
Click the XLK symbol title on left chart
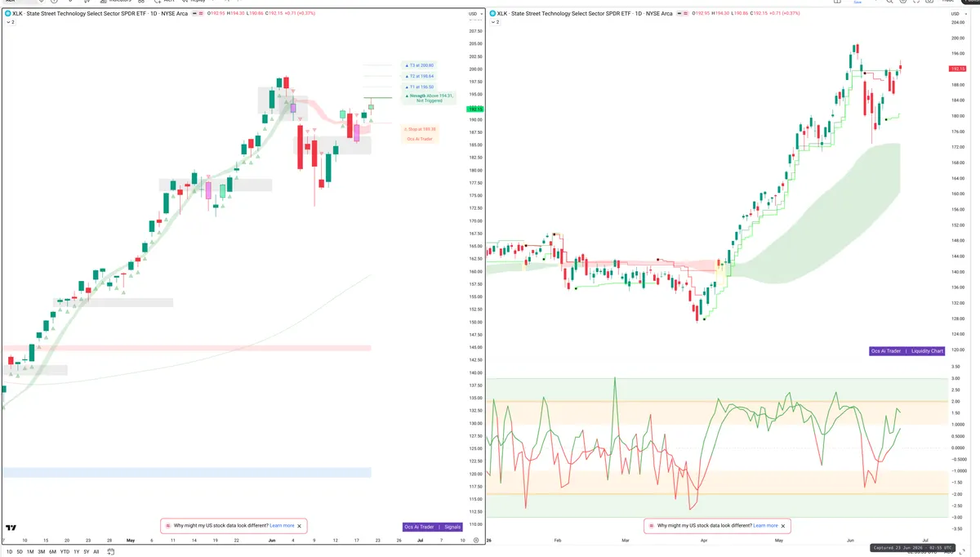(100, 14)
